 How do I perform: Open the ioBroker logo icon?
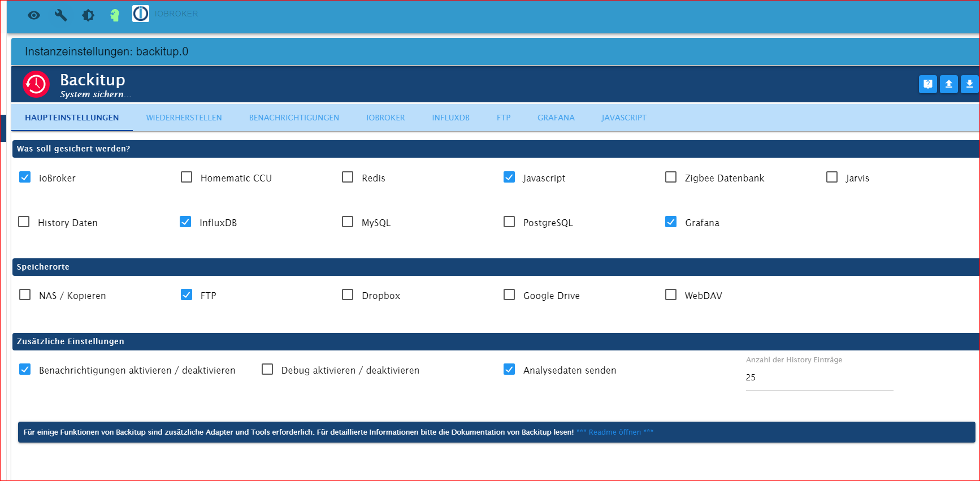click(141, 14)
